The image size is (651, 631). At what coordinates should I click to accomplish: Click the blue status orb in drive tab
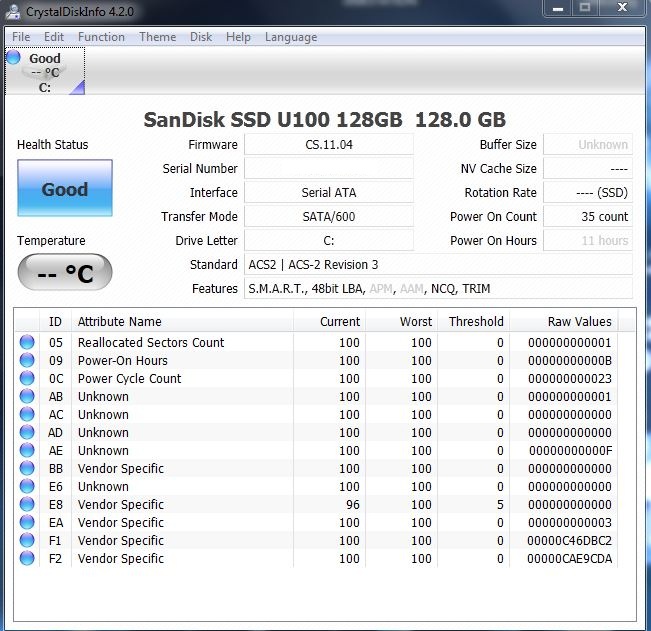(14, 57)
